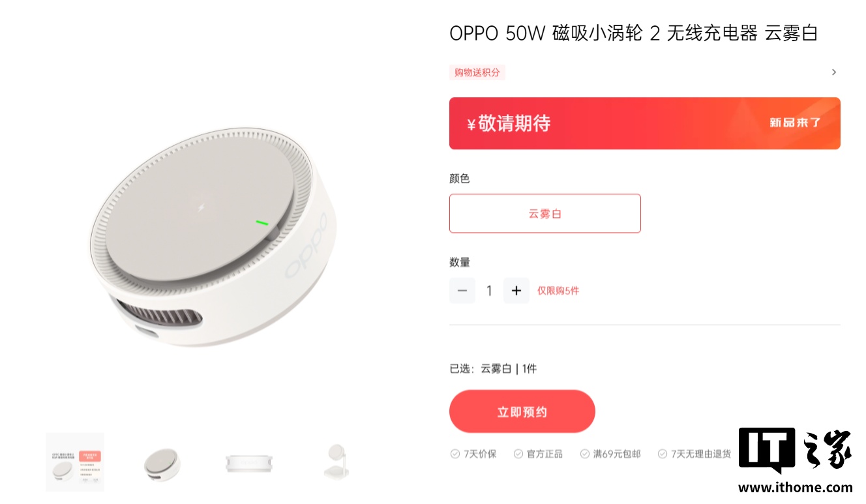Click the IT之家 logo watermark

pos(795,451)
